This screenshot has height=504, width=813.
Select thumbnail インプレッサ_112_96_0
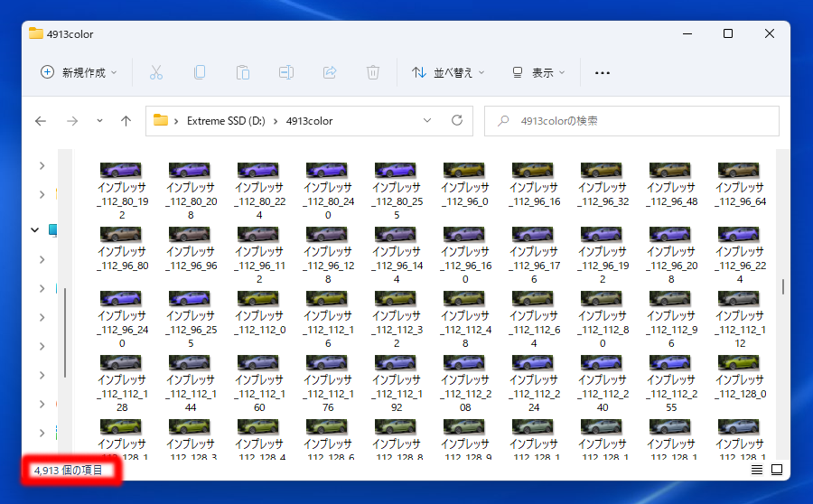(x=464, y=170)
